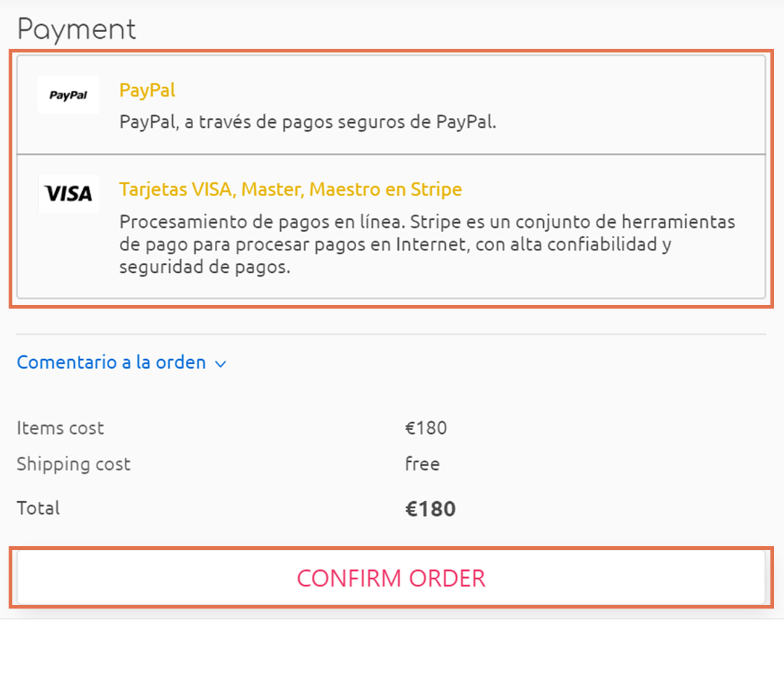Click the last description line 'seguridad de pagos'
Screen dimensions: 784x674
pos(204,267)
